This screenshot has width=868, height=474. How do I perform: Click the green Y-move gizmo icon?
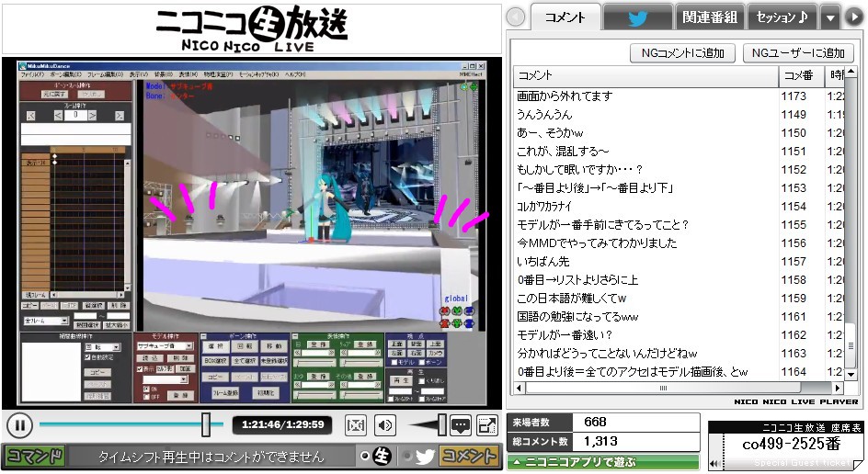pyautogui.click(x=457, y=323)
